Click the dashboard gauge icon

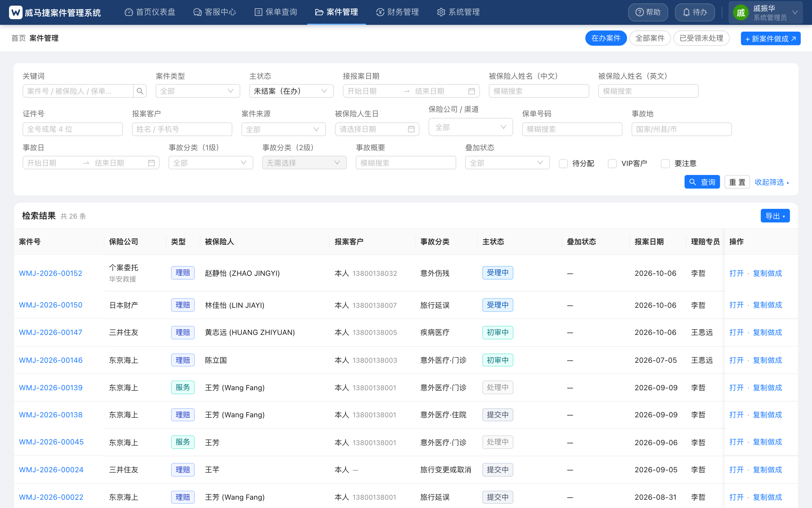(129, 12)
